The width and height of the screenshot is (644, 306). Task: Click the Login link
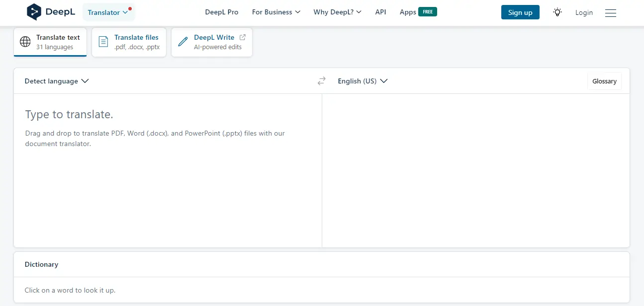coord(584,12)
